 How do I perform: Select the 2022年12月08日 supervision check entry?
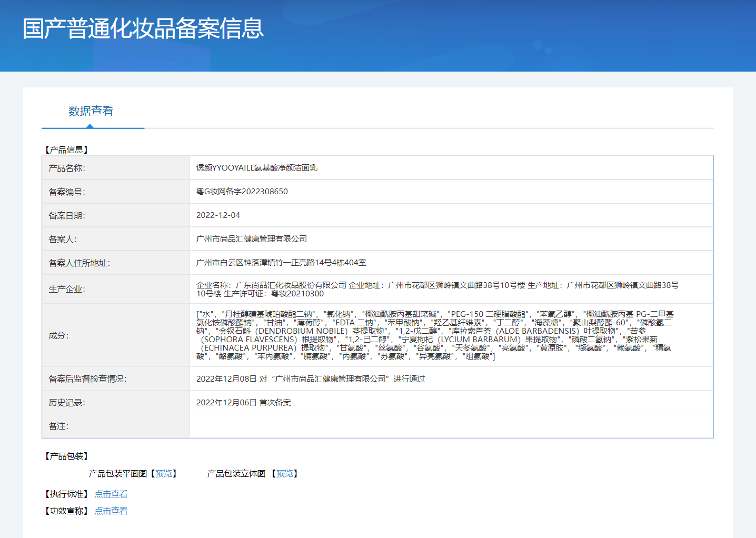point(311,379)
